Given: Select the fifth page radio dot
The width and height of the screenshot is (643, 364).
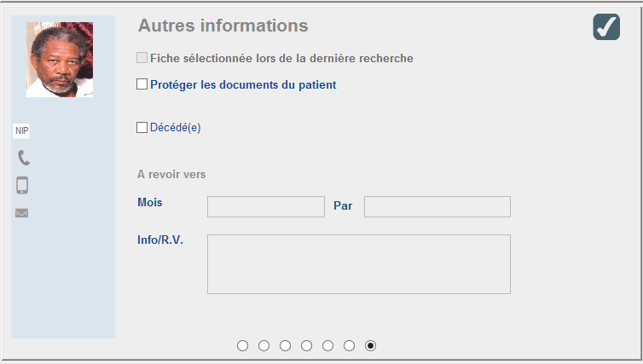Looking at the screenshot, I should click(328, 345).
